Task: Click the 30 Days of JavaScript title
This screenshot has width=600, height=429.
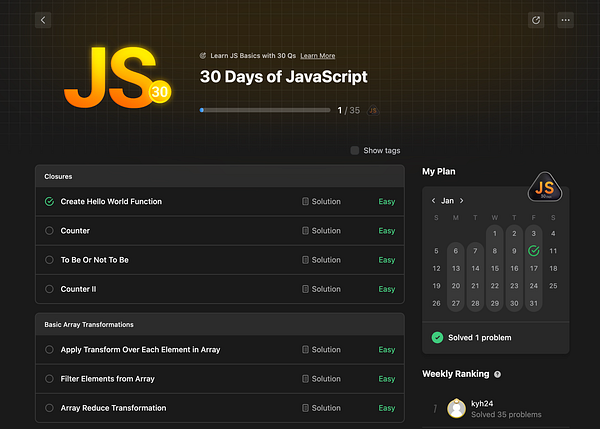Action: [x=284, y=77]
